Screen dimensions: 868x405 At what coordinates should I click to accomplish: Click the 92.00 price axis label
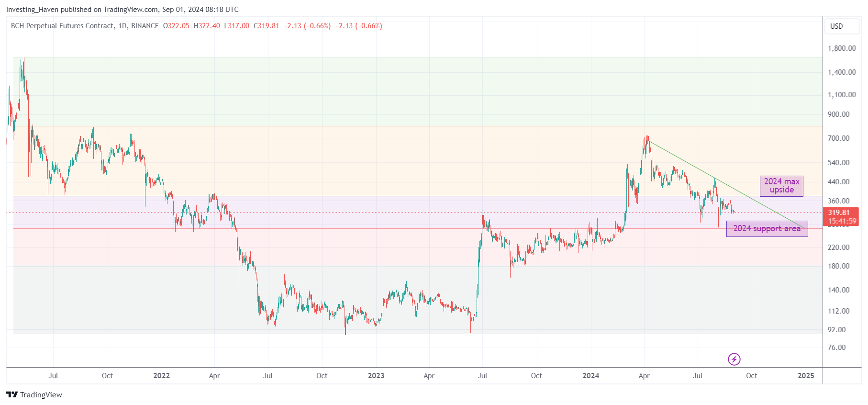coord(837,330)
